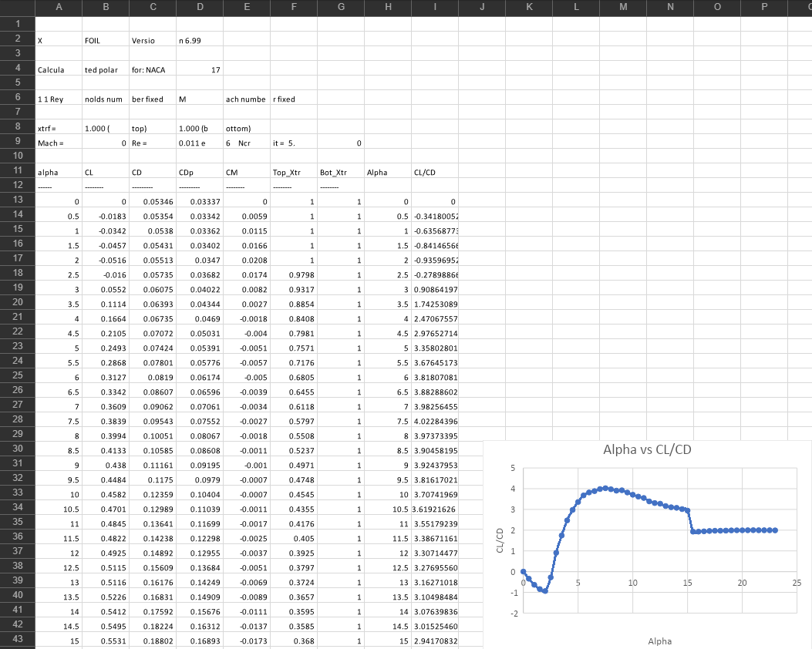The width and height of the screenshot is (812, 649).
Task: Select column M header
Action: 623,7
